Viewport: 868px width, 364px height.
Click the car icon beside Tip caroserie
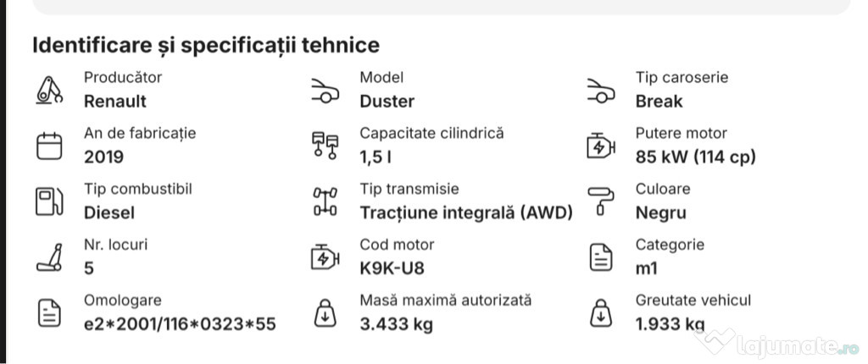click(x=601, y=91)
